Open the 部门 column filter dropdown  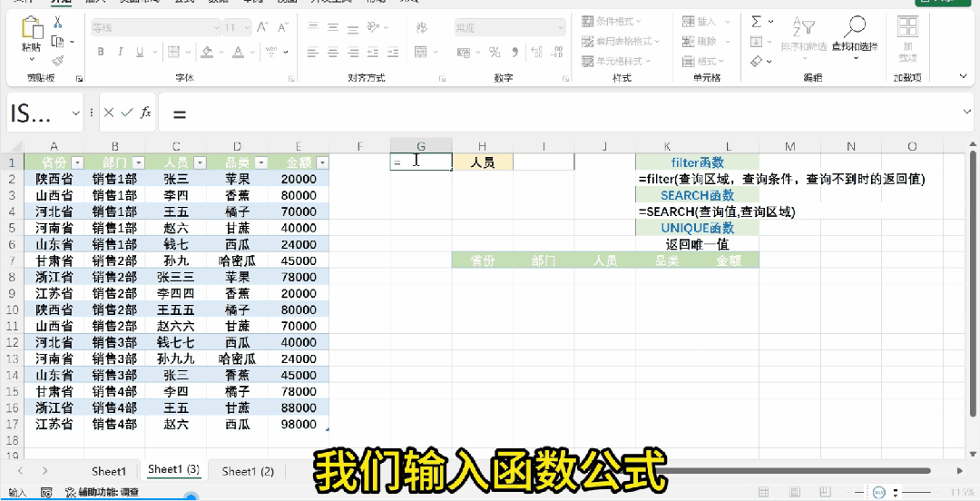tap(139, 162)
